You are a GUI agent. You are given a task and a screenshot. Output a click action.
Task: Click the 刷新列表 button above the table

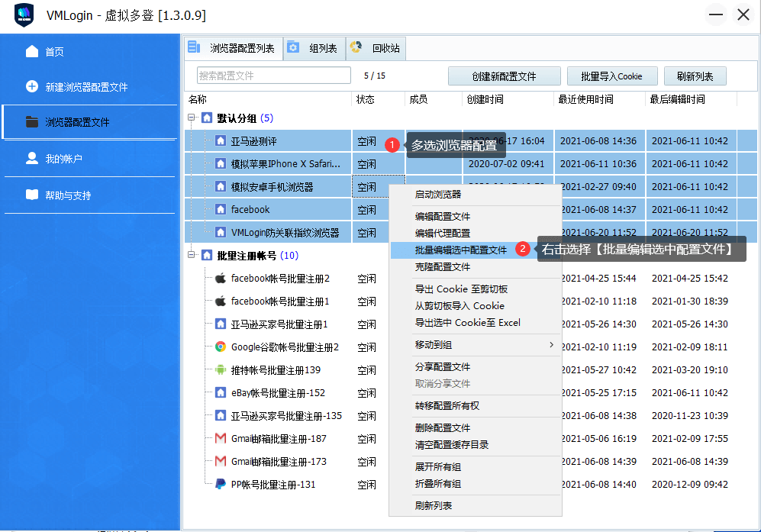[x=695, y=76]
